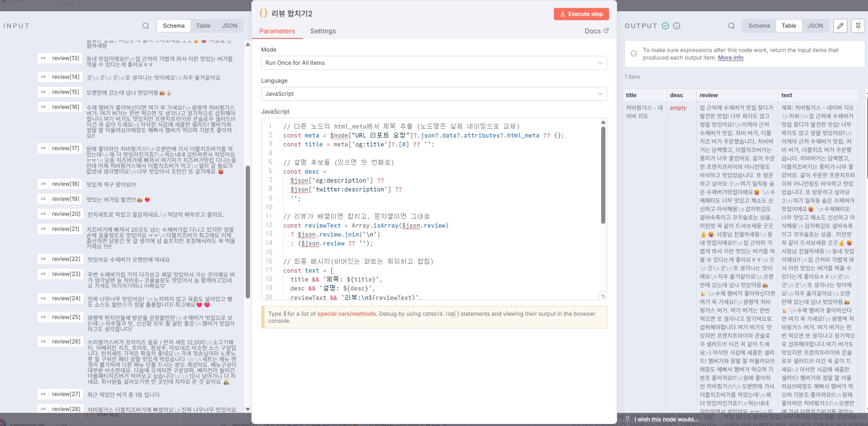Click the string type icon for review[16]
Image resolution: width=868 pixels, height=426 pixels.
[x=43, y=107]
